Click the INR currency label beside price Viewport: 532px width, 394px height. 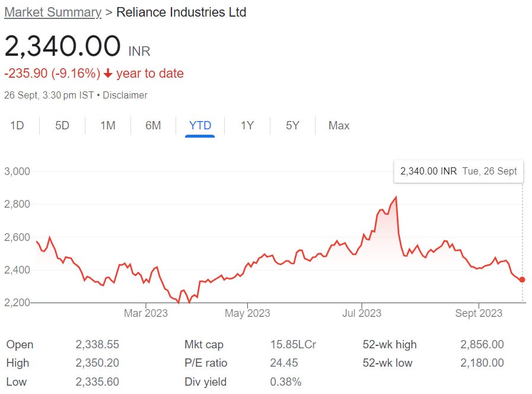pos(139,51)
